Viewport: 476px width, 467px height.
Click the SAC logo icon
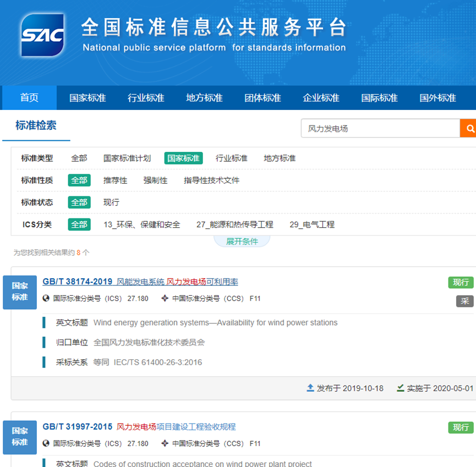pyautogui.click(x=42, y=35)
